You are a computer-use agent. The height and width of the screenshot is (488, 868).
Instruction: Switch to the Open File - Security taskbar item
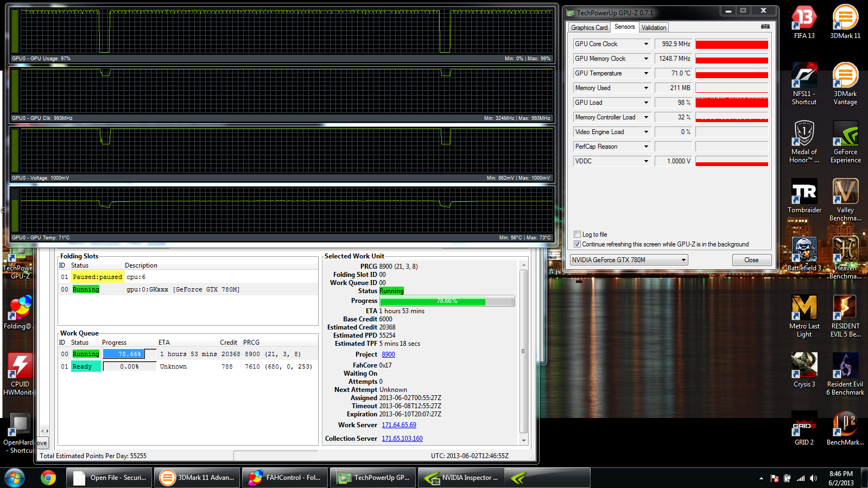tap(109, 478)
